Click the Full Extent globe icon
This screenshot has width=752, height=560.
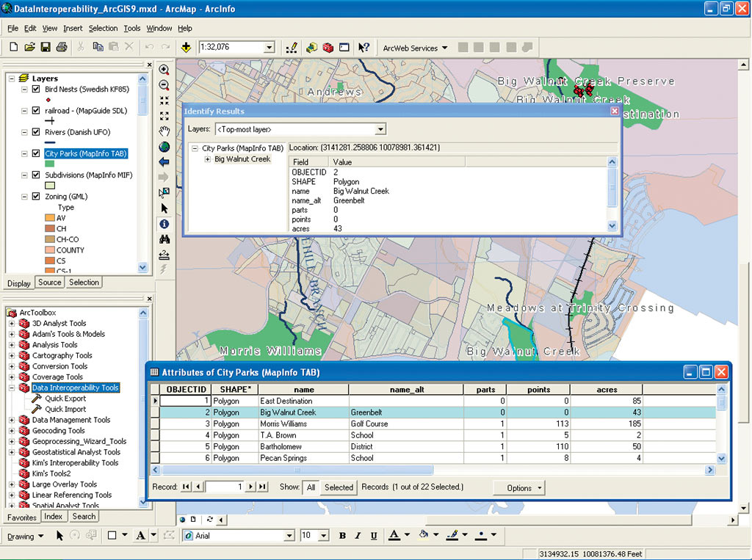coord(164,147)
